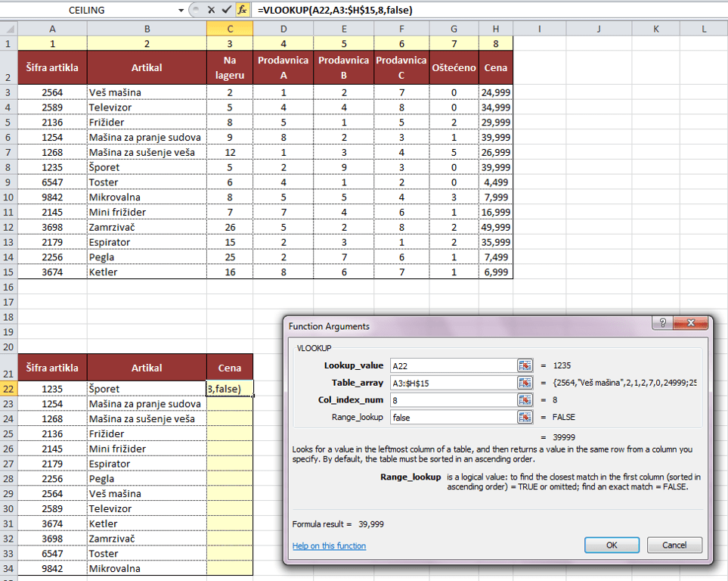Viewport: 728px width, 581px height.
Task: Click 'Prodavnica B' header cell
Action: (x=343, y=68)
